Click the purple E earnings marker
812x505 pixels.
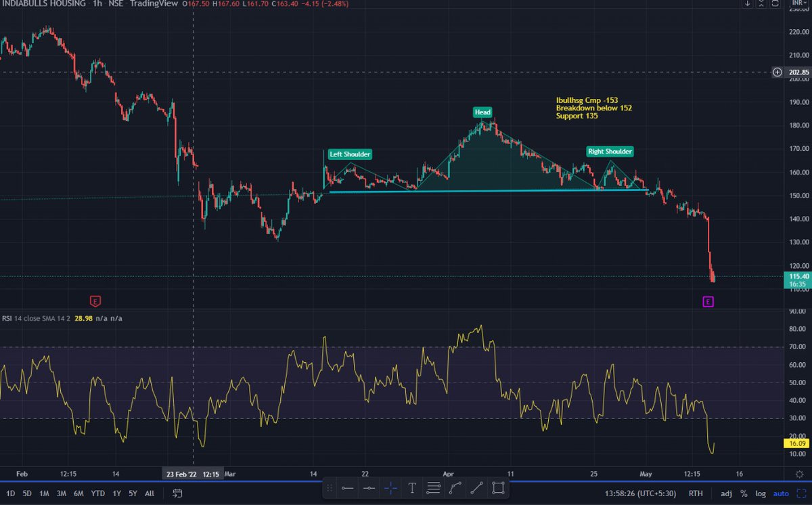pyautogui.click(x=708, y=302)
